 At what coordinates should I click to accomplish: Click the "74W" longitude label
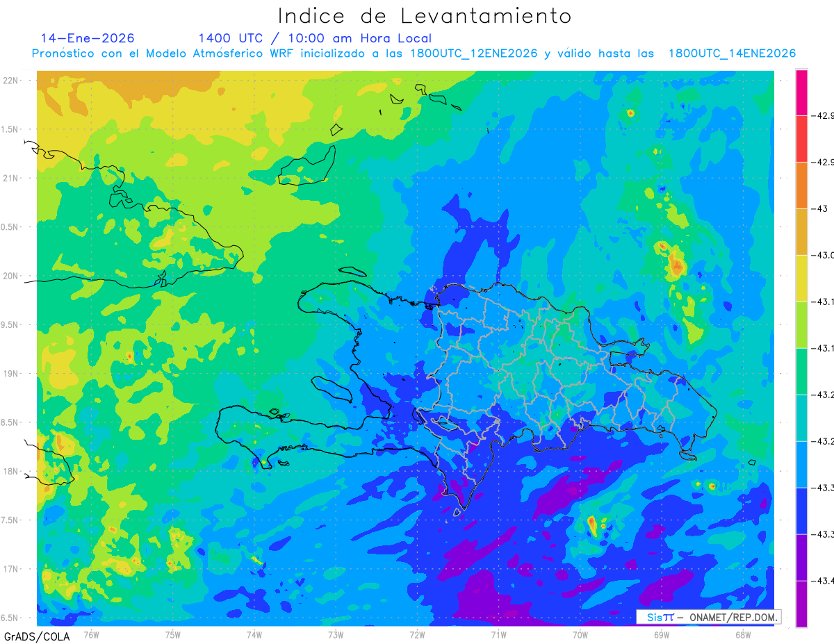(254, 635)
